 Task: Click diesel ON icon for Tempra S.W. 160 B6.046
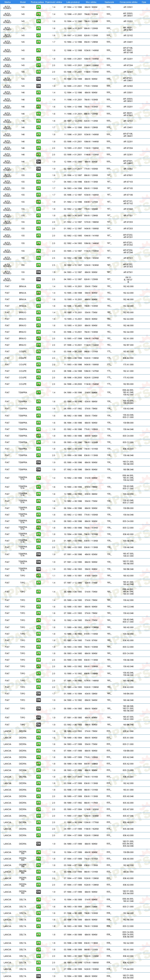(38, 569)
